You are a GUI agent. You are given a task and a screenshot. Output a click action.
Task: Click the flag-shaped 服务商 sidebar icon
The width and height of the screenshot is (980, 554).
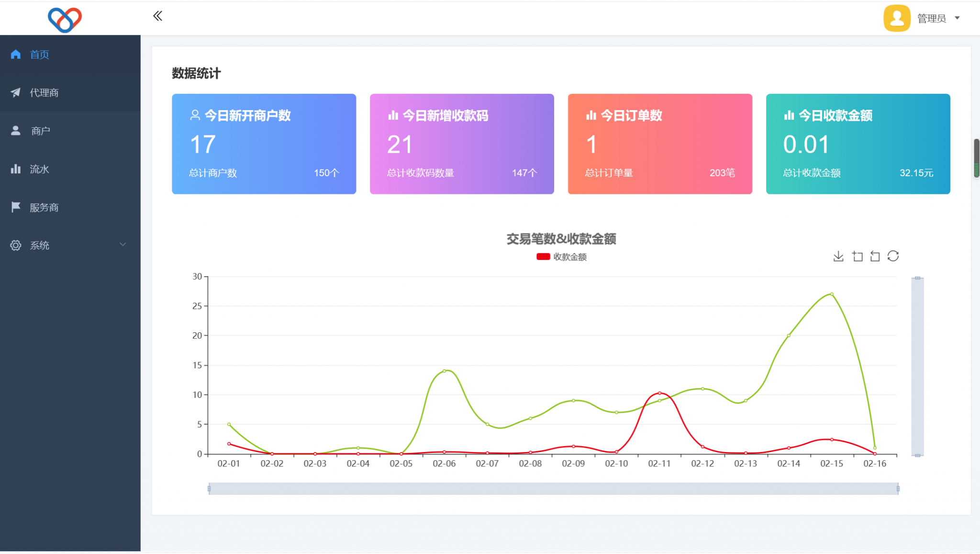(x=16, y=207)
